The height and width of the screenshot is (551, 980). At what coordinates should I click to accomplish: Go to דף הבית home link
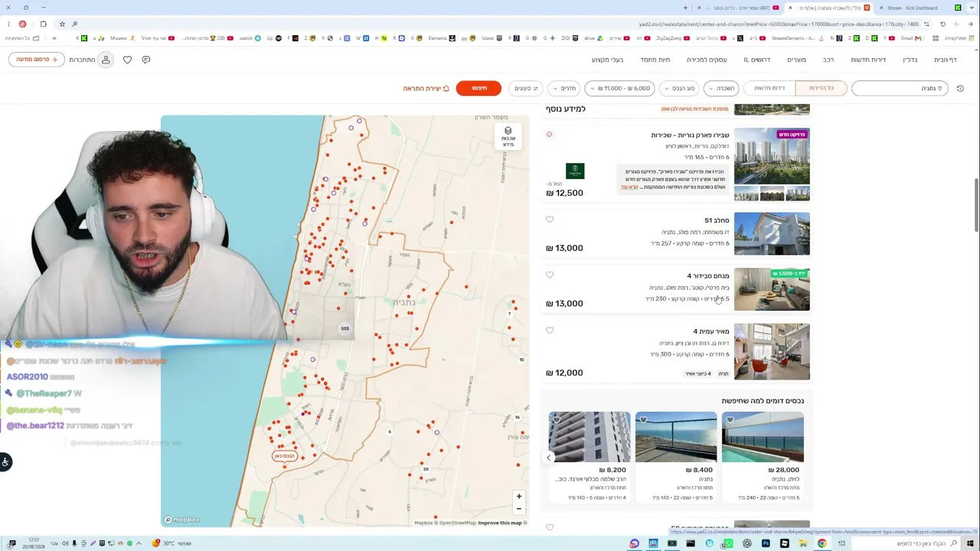point(945,60)
